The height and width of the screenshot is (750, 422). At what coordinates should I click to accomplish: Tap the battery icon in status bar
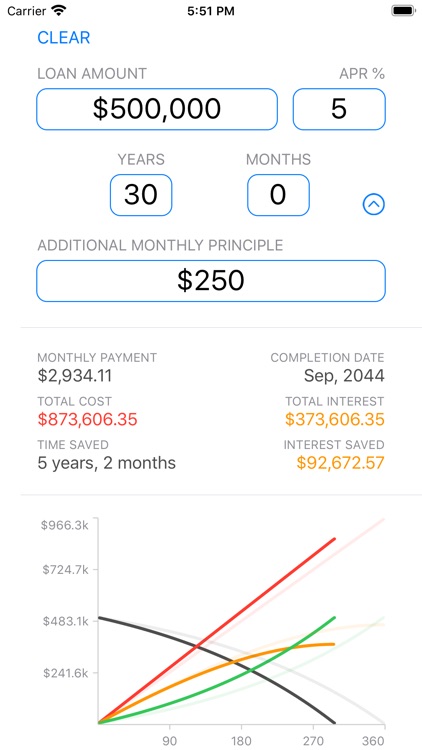[403, 11]
